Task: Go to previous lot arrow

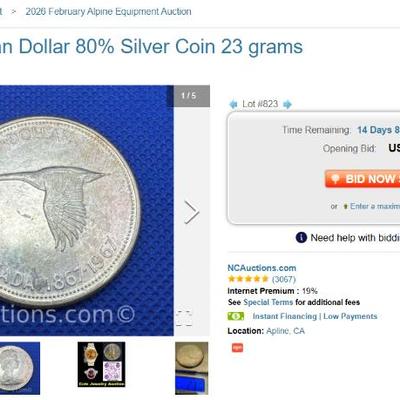Action: point(233,104)
